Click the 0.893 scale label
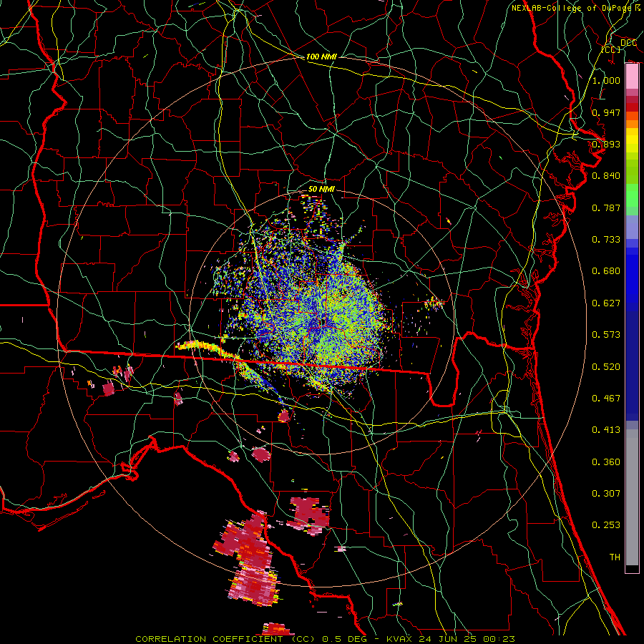The image size is (644, 644). click(606, 144)
